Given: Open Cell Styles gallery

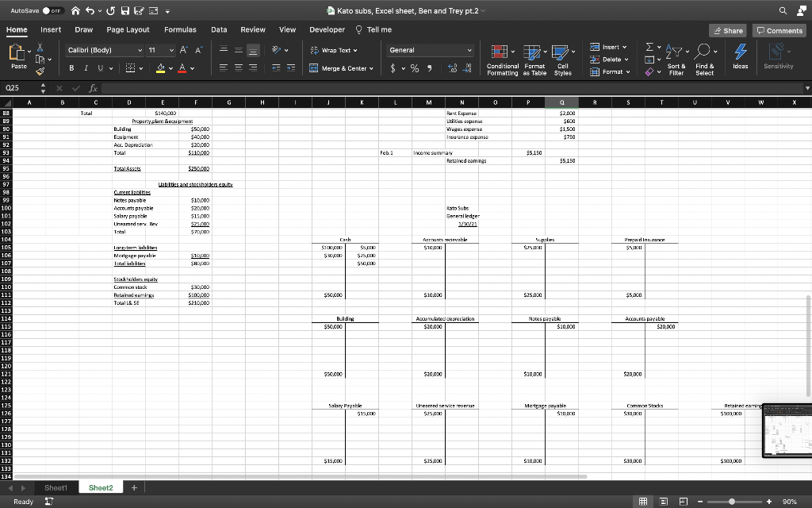Looking at the screenshot, I should click(x=563, y=60).
